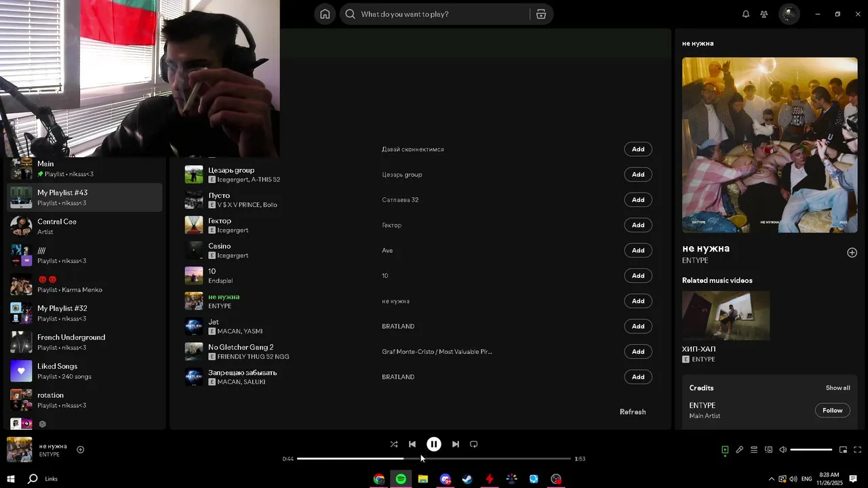The height and width of the screenshot is (488, 868).
Task: Open the play queue
Action: 754,450
